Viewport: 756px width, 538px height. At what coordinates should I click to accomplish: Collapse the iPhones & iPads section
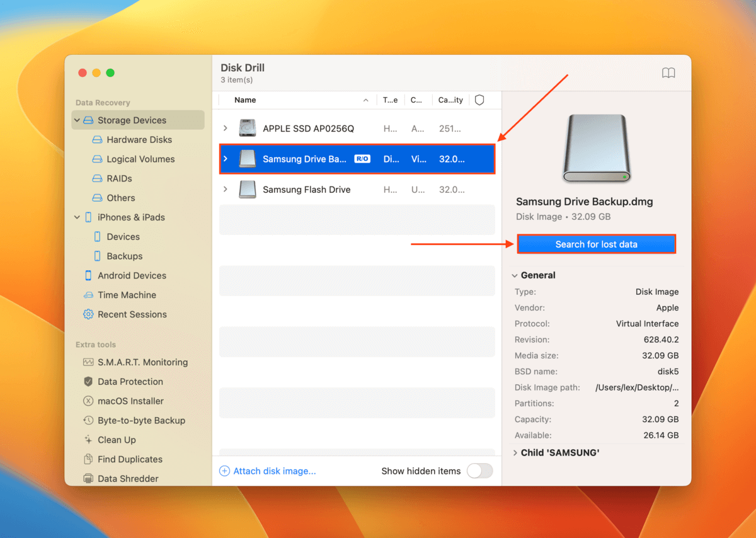pyautogui.click(x=77, y=217)
